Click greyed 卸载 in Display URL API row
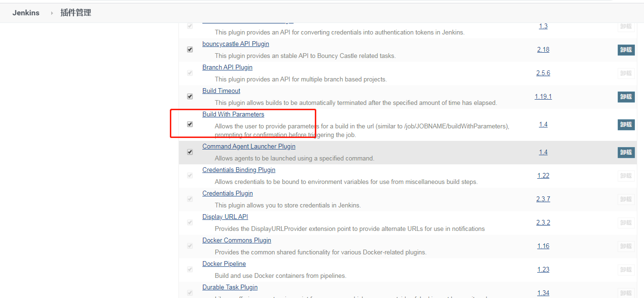The height and width of the screenshot is (298, 644). [x=626, y=223]
